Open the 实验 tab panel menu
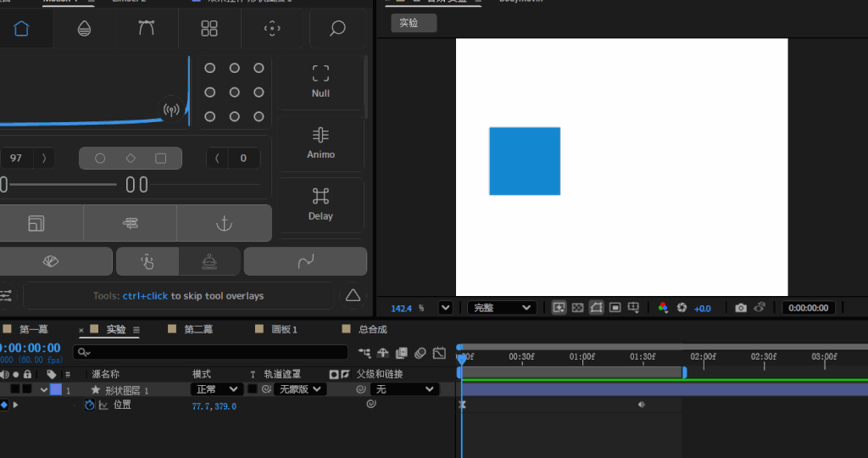Image resolution: width=868 pixels, height=458 pixels. coord(136,330)
